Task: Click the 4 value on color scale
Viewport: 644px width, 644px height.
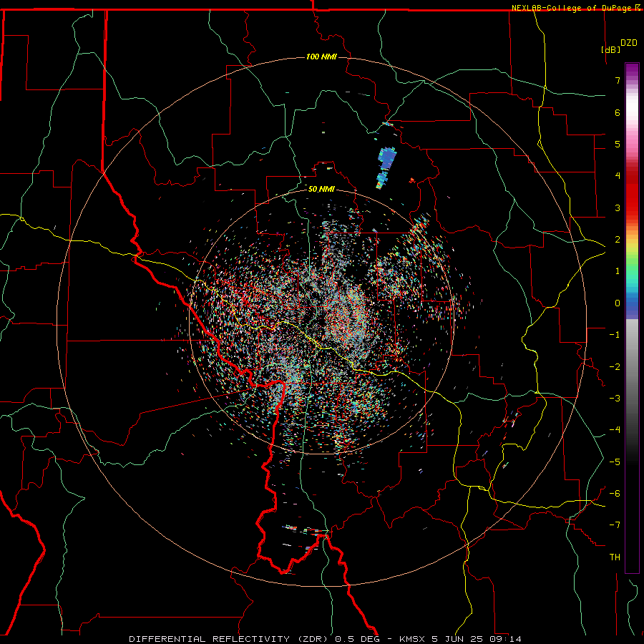Action: [618, 176]
